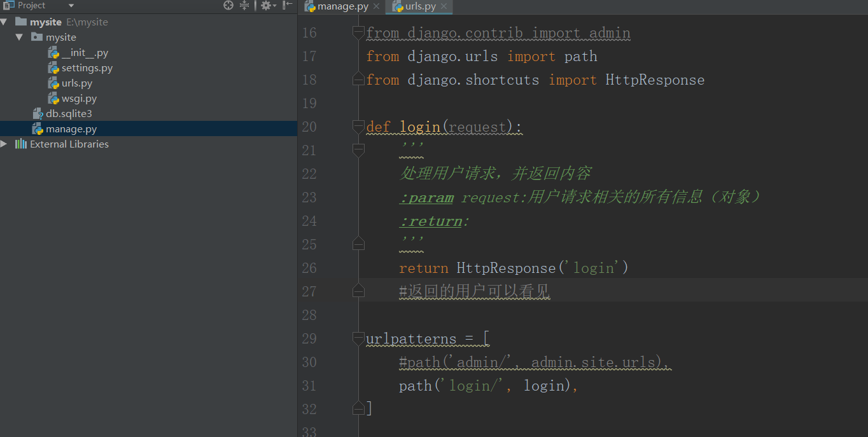Click the fold end marker at line 18
This screenshot has width=868, height=437.
(x=358, y=80)
